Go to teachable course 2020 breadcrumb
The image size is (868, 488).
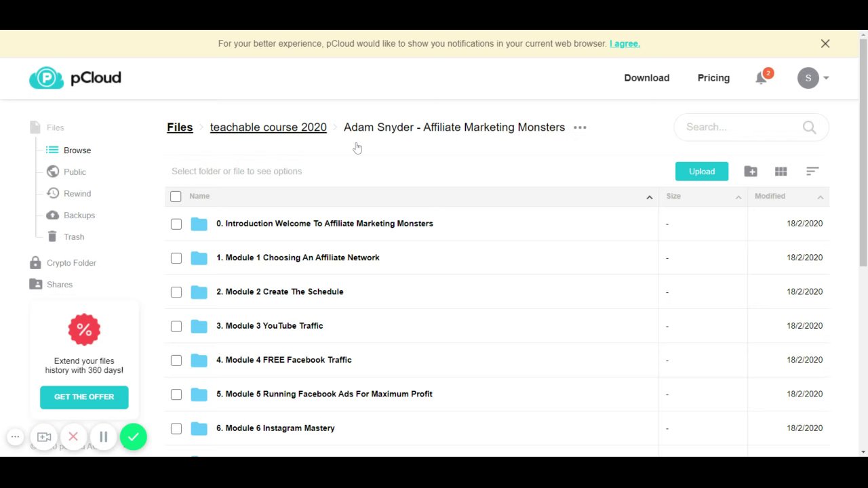(x=268, y=127)
